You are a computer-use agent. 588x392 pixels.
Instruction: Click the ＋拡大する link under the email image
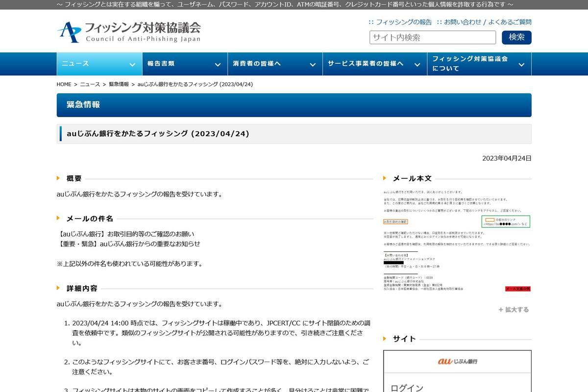[x=514, y=310]
